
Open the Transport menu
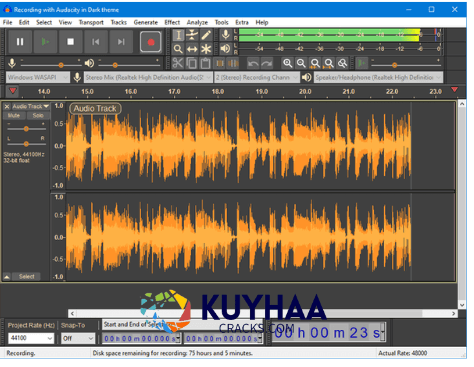coord(91,22)
